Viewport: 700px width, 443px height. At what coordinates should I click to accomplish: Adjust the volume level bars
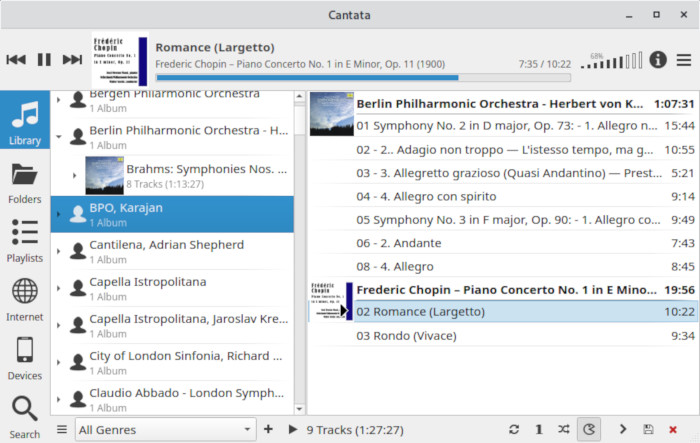611,60
